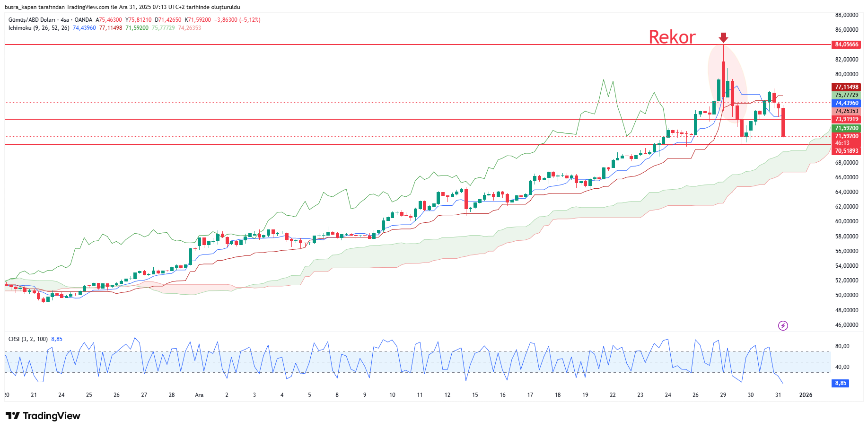The width and height of the screenshot is (868, 430).
Task: Click the Gümüş/ABD Doları symbol title
Action: tap(32, 20)
